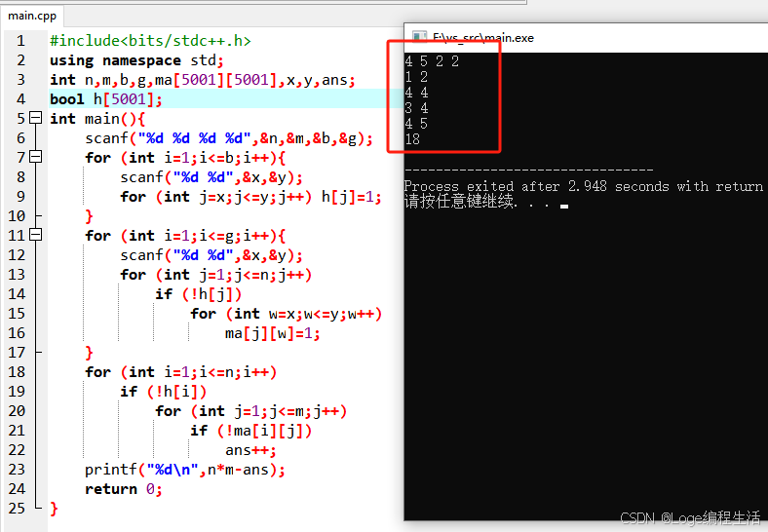Click the printf n*m-ans line
The image size is (768, 532).
coord(184,470)
